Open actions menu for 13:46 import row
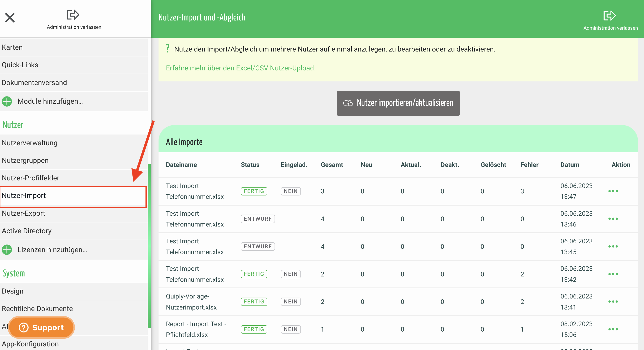 (x=613, y=219)
